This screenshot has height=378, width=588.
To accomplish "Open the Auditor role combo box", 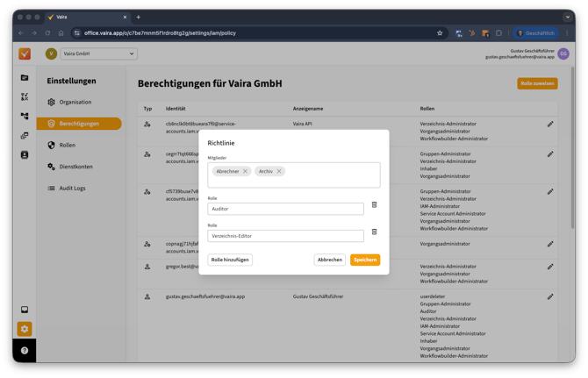I will pos(285,209).
